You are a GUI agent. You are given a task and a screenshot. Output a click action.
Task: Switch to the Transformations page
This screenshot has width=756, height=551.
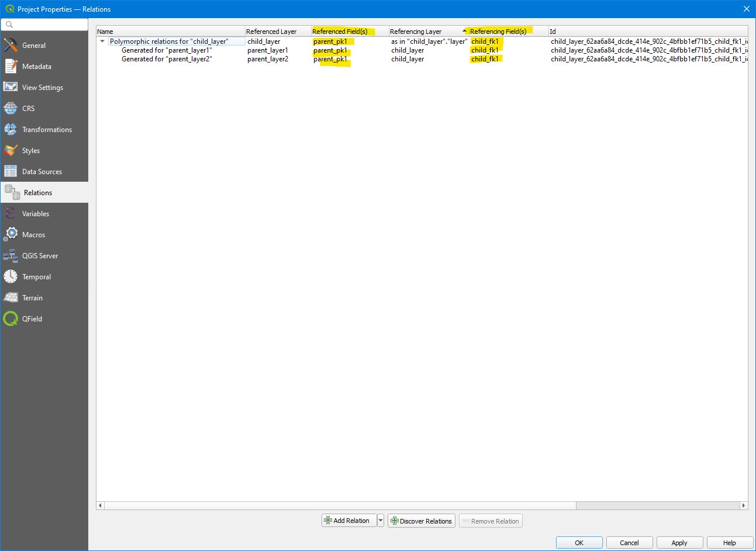point(47,129)
